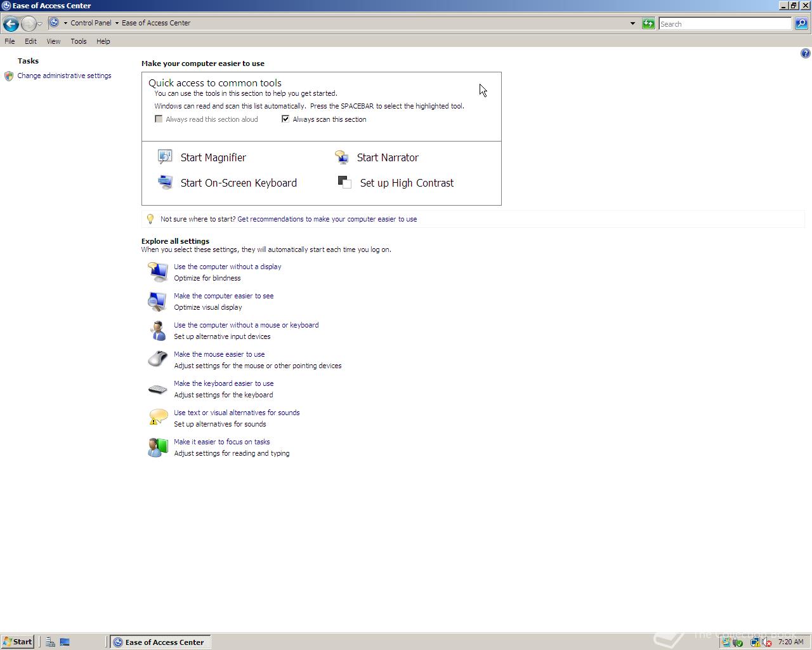The image size is (812, 650).
Task: Toggle Always read this section aloud
Action: point(159,119)
